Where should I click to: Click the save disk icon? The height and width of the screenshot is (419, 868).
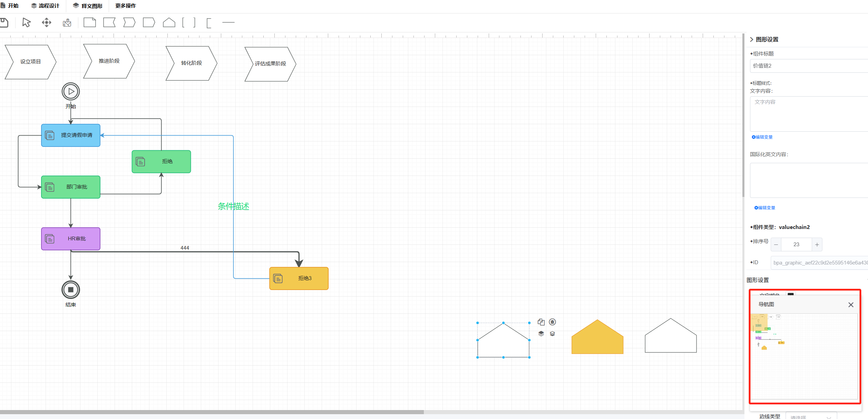[4, 23]
